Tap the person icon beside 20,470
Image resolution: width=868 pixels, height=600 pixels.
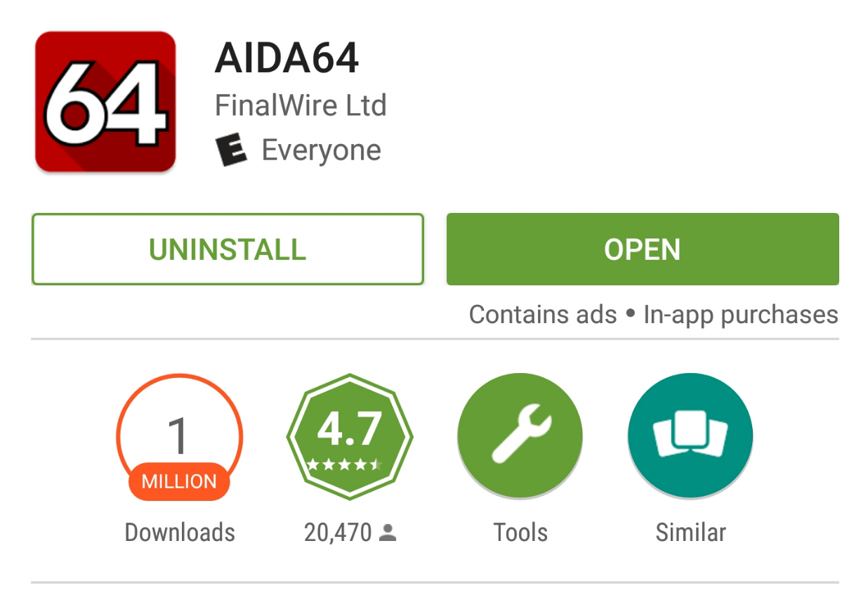click(388, 534)
